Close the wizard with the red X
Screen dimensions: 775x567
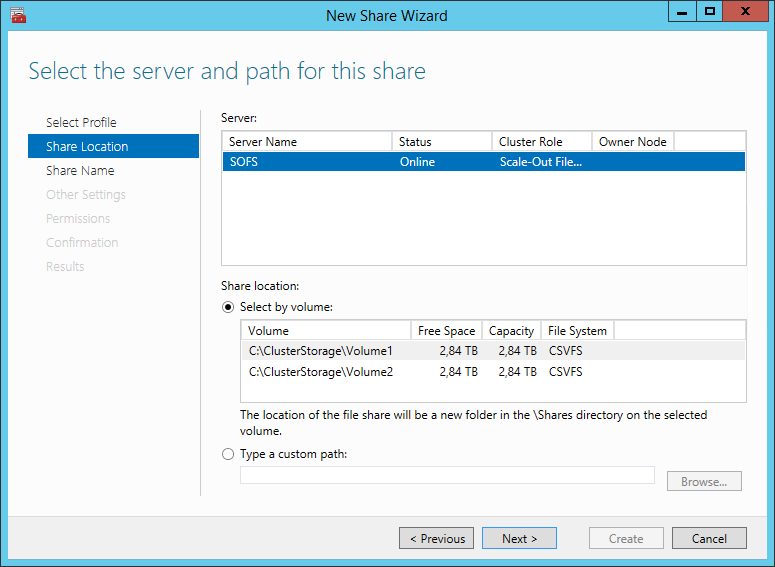click(745, 11)
